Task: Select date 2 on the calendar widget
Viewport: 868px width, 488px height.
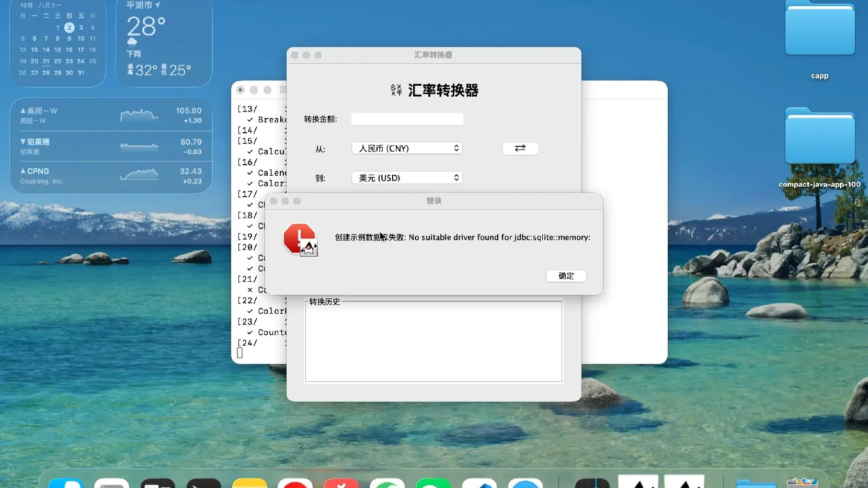Action: click(x=70, y=28)
